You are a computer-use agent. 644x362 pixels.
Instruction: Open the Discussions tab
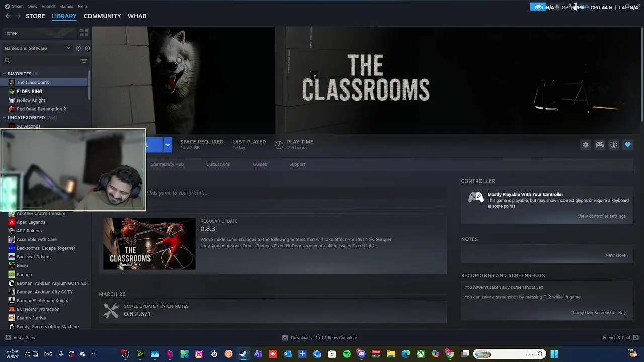[x=218, y=164]
